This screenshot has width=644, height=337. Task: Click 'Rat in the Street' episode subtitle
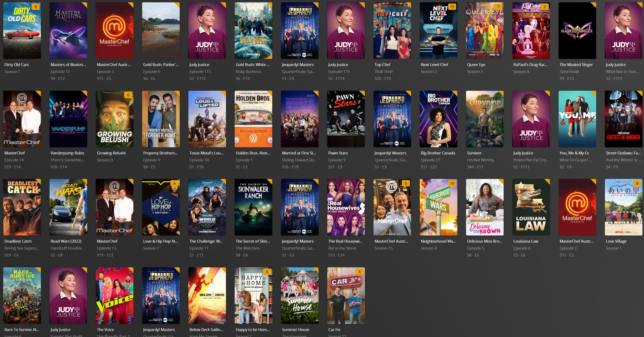coord(342,248)
